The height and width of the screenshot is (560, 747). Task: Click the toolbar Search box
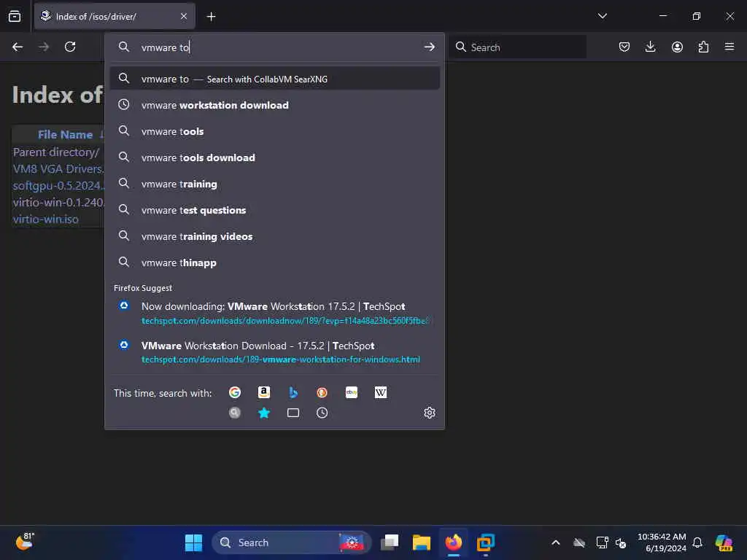point(517,47)
